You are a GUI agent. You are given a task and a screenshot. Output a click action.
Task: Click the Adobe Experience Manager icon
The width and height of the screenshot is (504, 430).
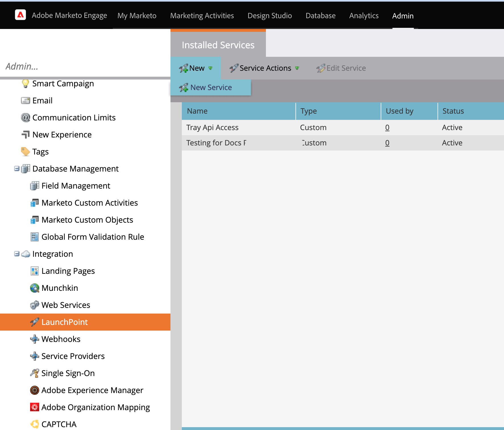click(34, 390)
